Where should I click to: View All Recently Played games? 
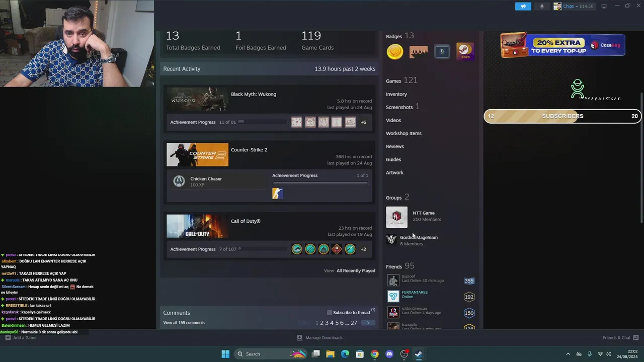(x=356, y=270)
